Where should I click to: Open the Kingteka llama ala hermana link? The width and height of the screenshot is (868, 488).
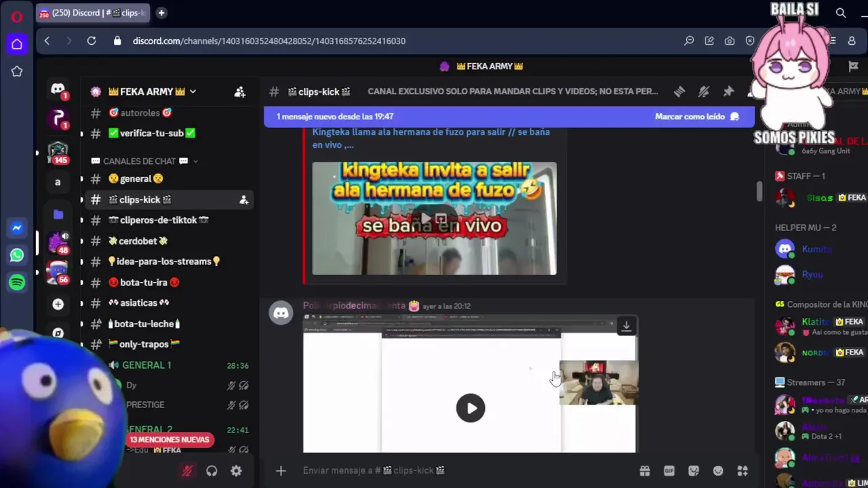pyautogui.click(x=431, y=138)
